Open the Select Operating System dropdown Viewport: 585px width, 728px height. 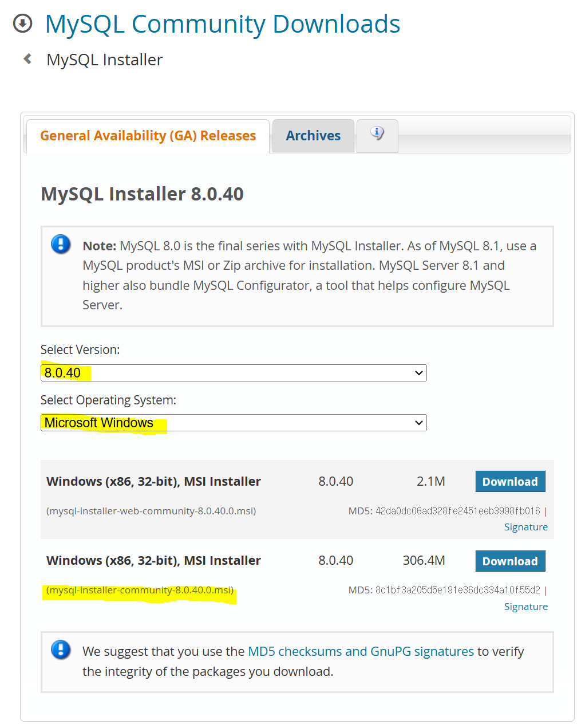234,423
